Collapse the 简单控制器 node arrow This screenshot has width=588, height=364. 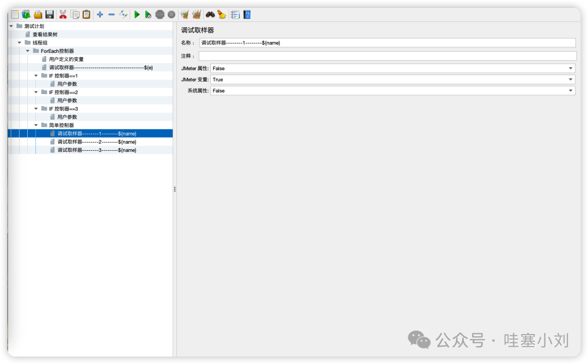pos(36,125)
